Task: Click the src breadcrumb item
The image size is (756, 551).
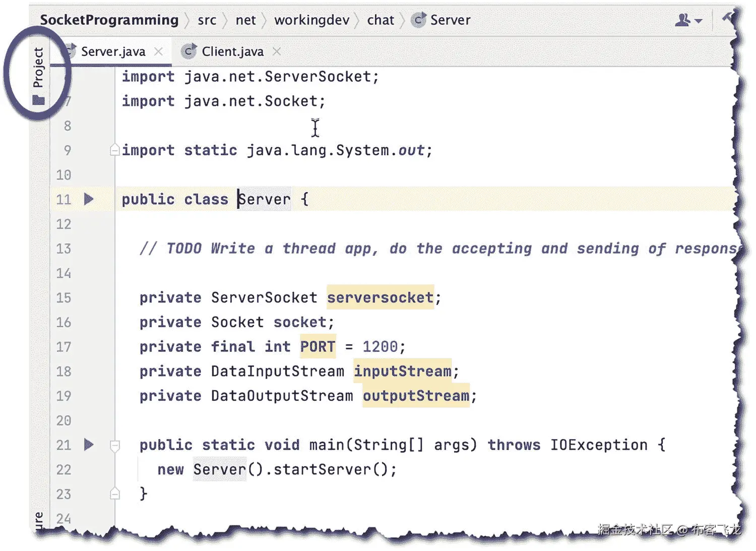Action: [x=207, y=20]
